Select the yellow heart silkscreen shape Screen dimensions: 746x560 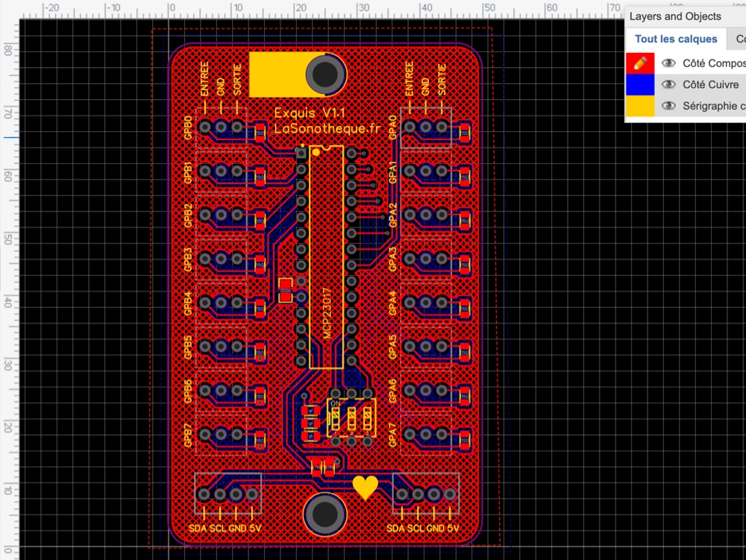pyautogui.click(x=365, y=487)
